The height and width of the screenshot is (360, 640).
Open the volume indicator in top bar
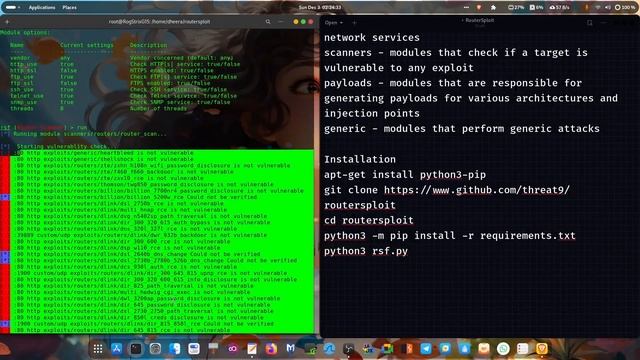[x=607, y=7]
